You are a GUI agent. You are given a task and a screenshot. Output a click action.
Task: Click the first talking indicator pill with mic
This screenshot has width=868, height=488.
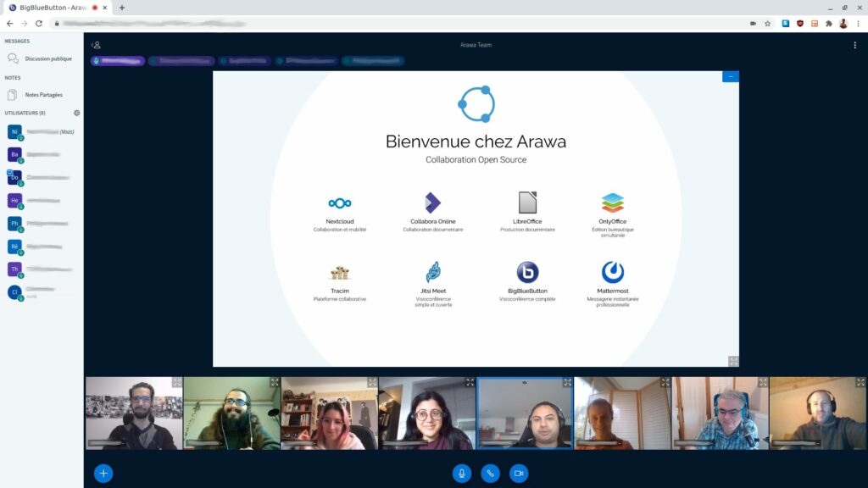(x=118, y=61)
